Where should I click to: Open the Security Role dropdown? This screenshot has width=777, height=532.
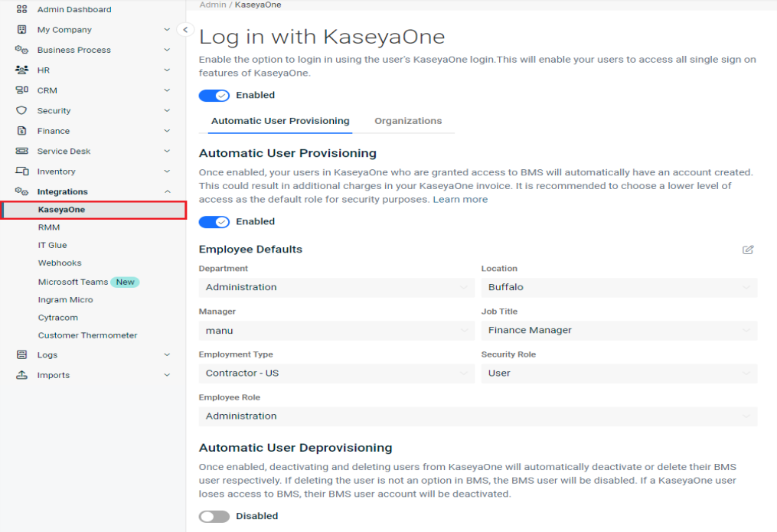(x=619, y=374)
